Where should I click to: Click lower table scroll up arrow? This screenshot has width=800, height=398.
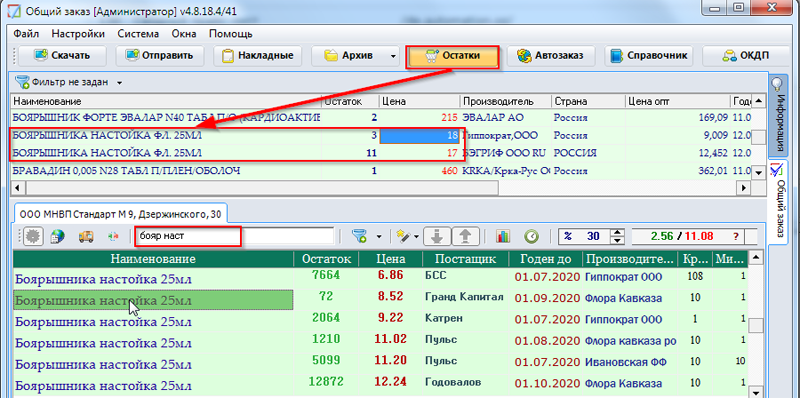757,258
